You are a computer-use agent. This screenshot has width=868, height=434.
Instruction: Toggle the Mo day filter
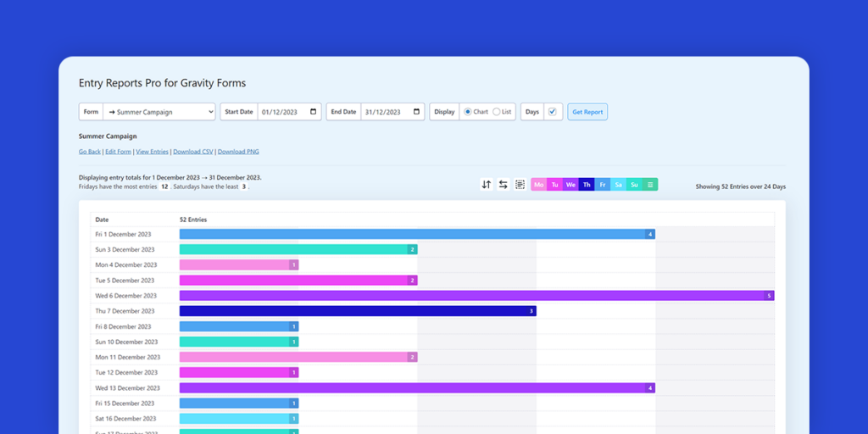point(538,184)
